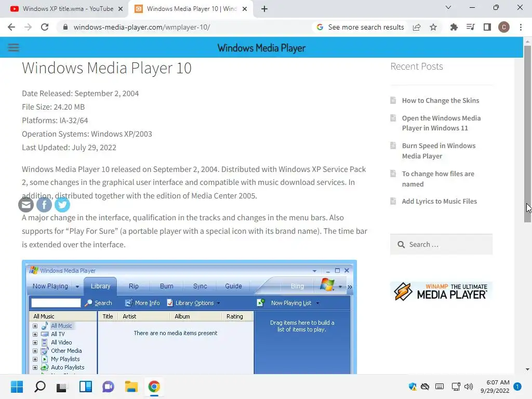532x399 pixels.
Task: Open Windows Start menu
Action: coord(17,387)
